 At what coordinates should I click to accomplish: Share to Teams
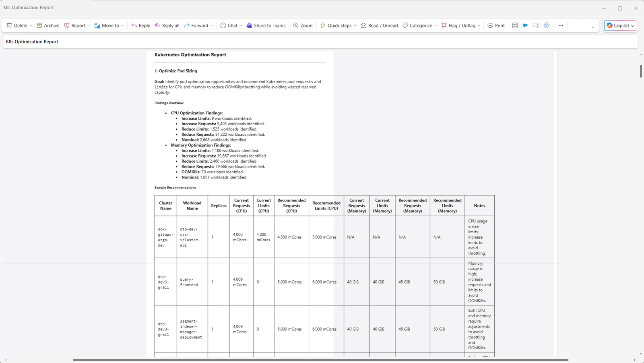266,25
